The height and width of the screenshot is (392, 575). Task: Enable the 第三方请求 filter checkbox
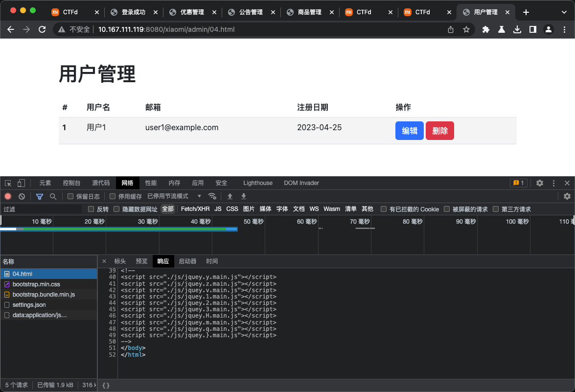pos(496,208)
